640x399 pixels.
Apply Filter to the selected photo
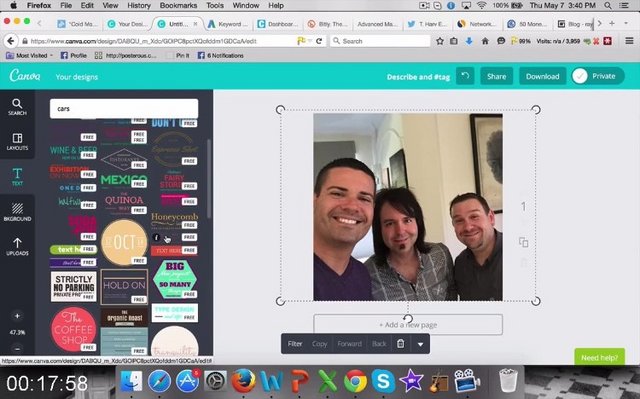point(295,344)
